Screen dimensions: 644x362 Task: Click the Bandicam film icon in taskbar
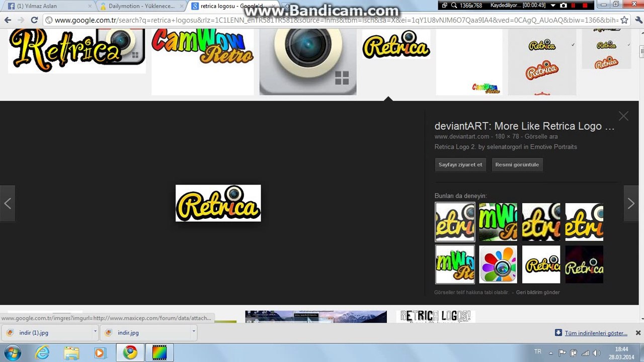(159, 352)
